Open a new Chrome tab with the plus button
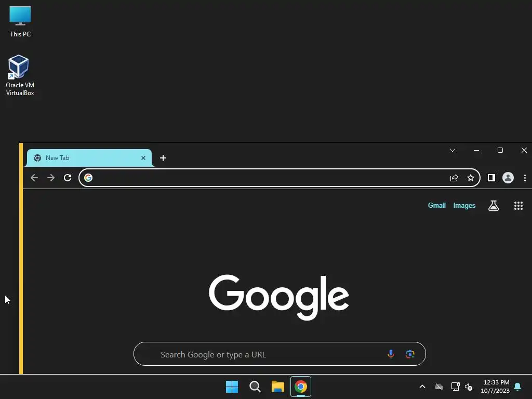Image resolution: width=532 pixels, height=399 pixels. click(x=163, y=158)
